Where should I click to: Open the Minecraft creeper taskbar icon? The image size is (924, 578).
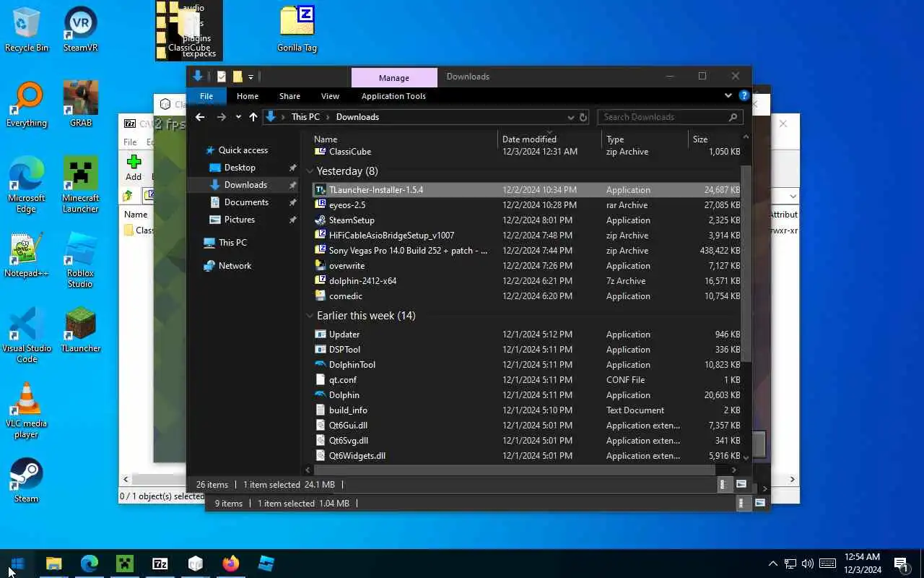124,564
